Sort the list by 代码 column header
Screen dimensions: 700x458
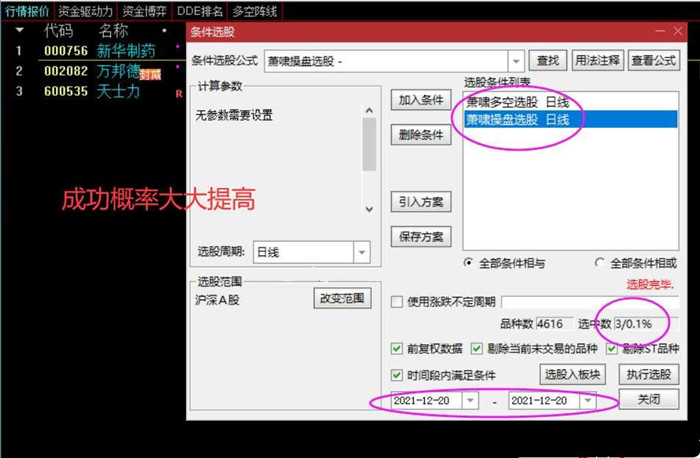point(58,30)
